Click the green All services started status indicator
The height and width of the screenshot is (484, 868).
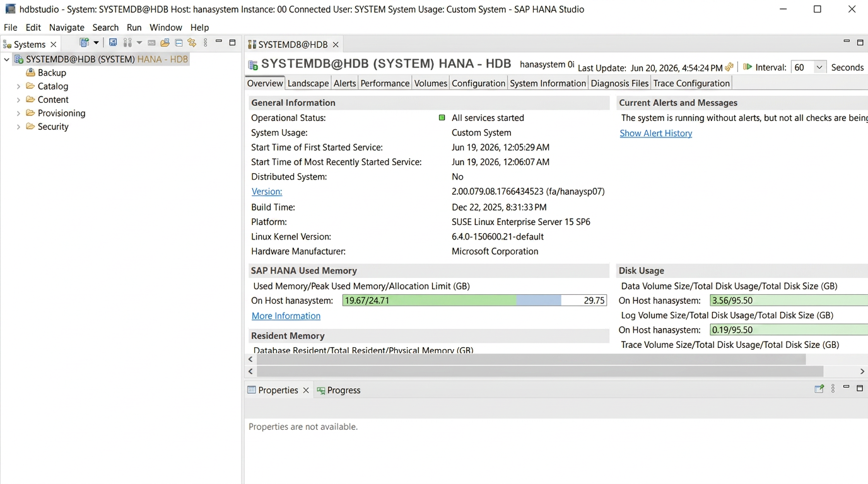pyautogui.click(x=442, y=118)
